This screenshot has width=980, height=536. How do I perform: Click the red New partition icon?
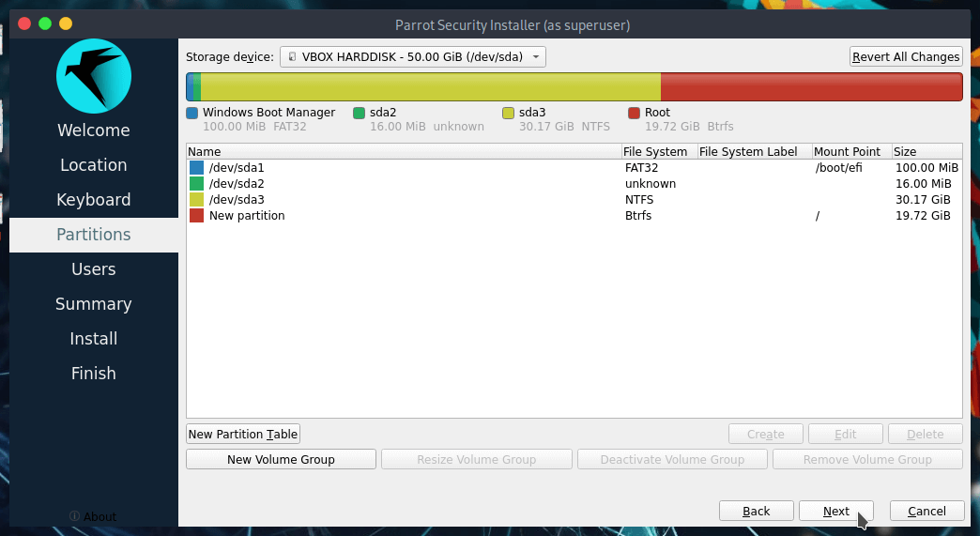coord(196,216)
